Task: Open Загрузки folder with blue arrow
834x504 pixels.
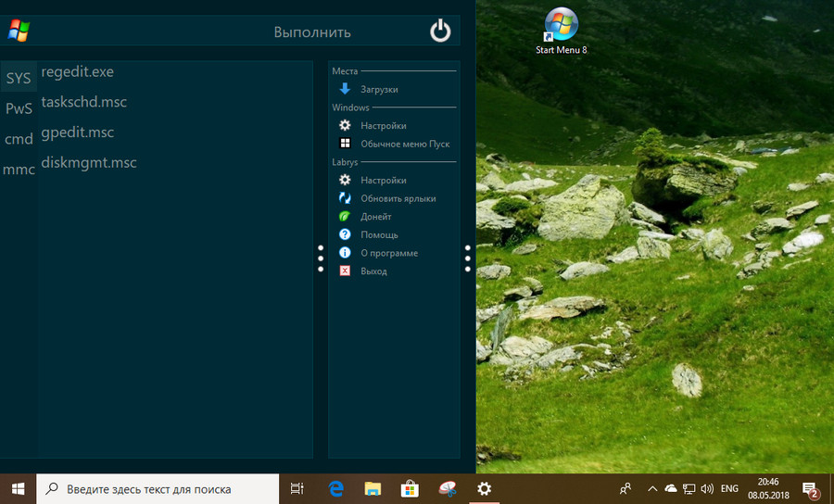Action: point(378,89)
